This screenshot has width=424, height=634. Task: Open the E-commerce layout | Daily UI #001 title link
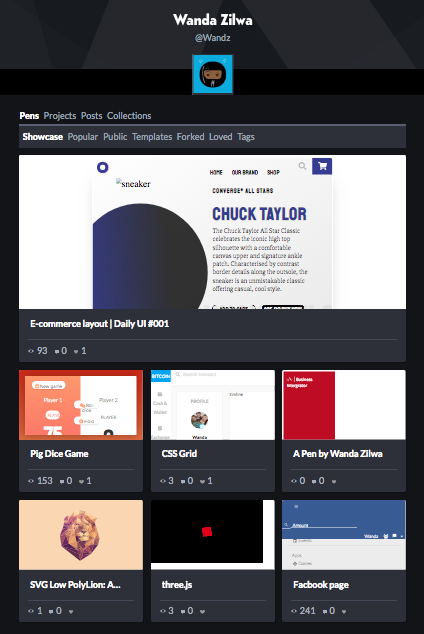pos(99,324)
